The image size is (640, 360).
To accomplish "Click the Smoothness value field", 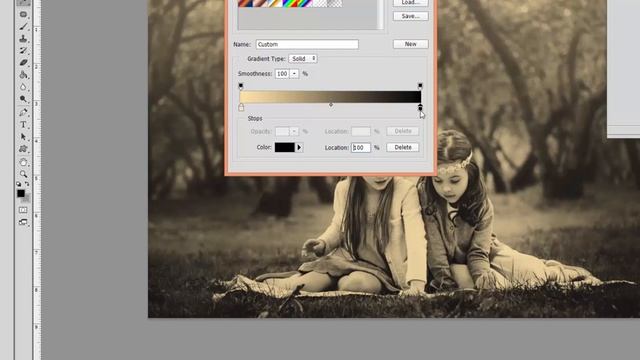I will click(282, 74).
